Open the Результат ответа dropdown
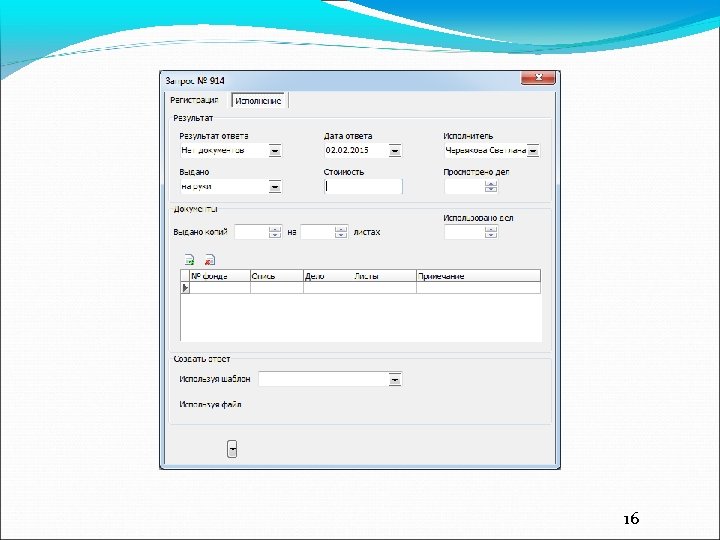 275,151
